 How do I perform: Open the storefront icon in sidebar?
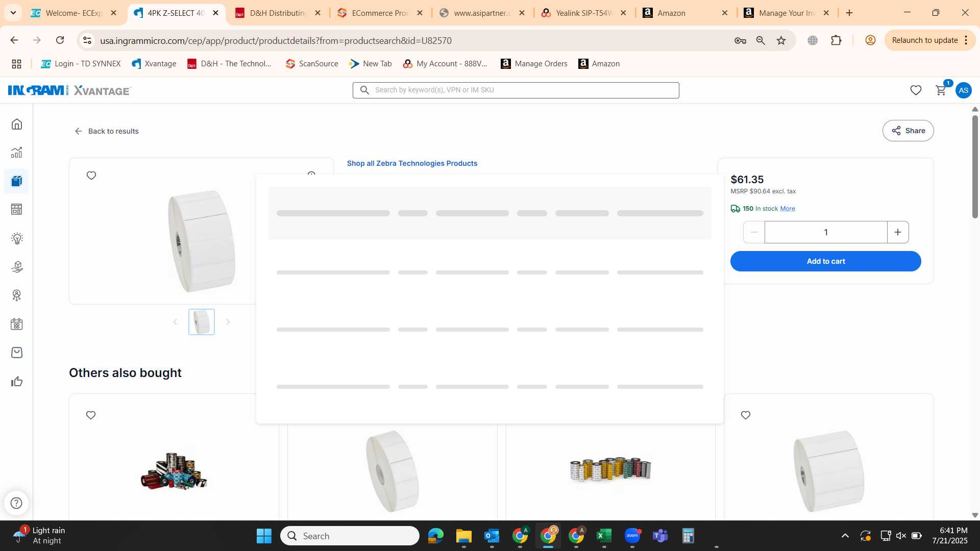coord(17,209)
